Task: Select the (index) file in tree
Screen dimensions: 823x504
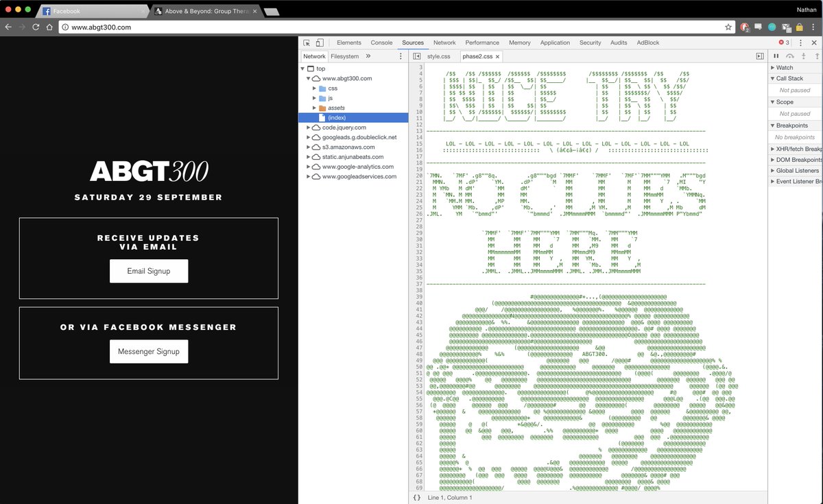Action: (x=353, y=118)
